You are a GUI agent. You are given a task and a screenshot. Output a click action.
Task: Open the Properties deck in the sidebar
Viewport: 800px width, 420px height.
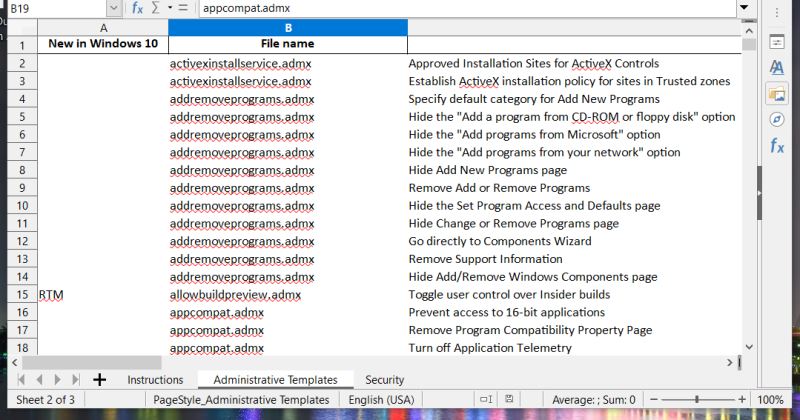coord(777,42)
